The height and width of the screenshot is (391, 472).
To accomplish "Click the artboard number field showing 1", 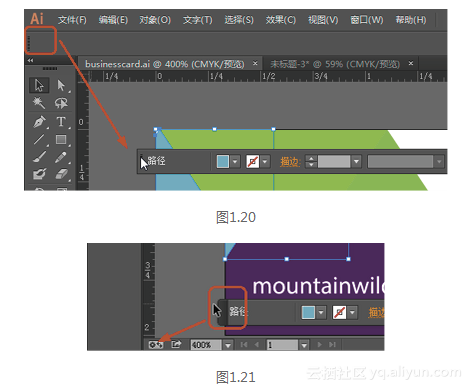I will point(282,345).
